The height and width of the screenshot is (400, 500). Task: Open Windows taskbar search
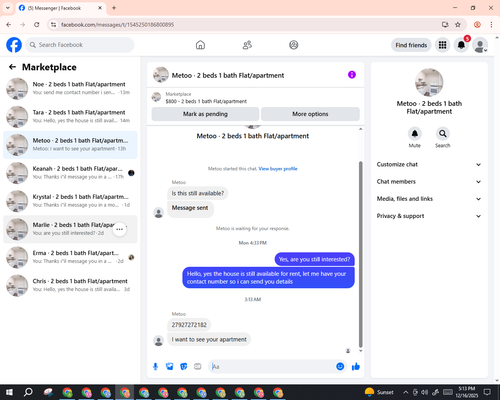(28, 392)
